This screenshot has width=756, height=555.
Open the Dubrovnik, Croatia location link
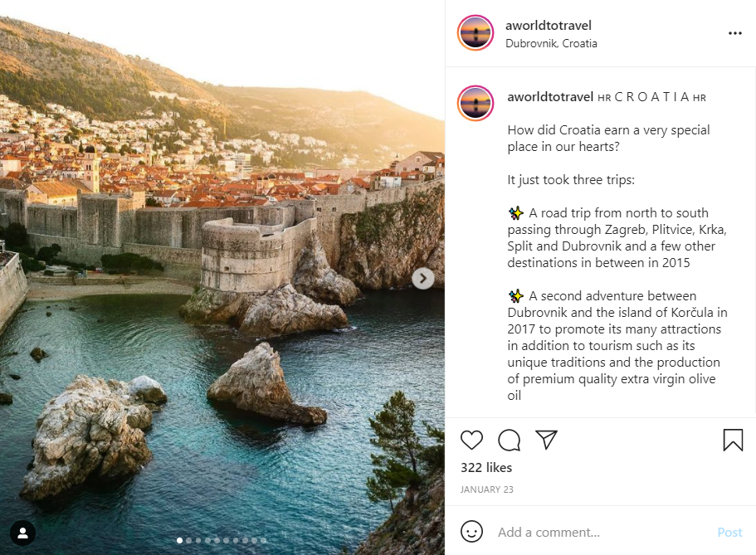(551, 43)
